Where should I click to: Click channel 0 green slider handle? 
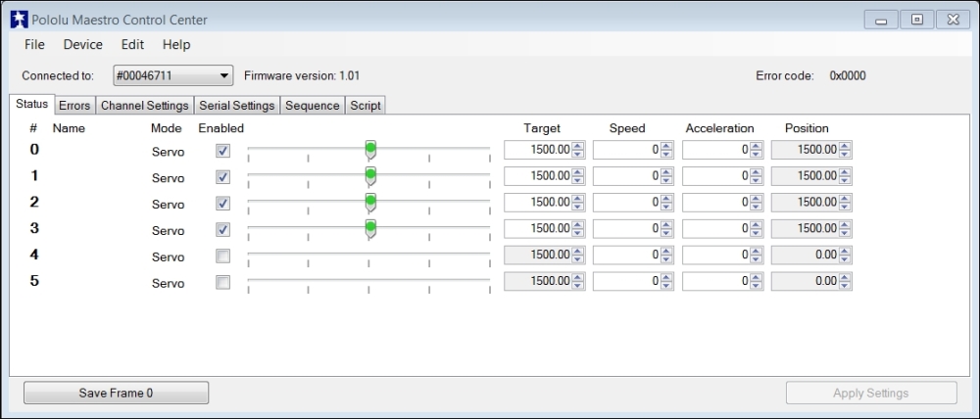[x=370, y=151]
